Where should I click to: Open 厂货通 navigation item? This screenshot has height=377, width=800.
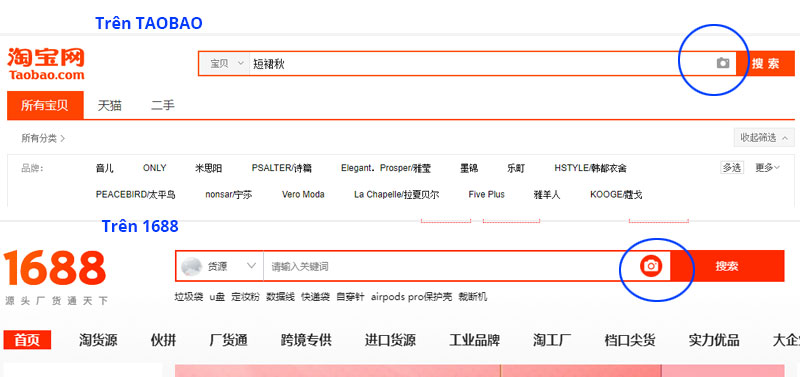coord(229,340)
